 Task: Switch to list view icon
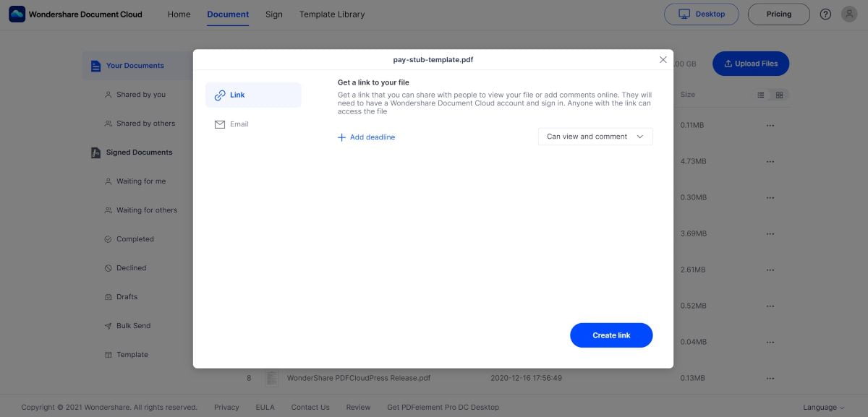coord(761,95)
